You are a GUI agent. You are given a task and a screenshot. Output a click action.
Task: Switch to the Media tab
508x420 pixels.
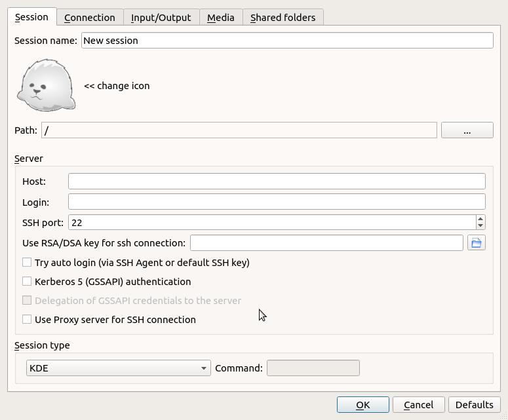pos(220,18)
